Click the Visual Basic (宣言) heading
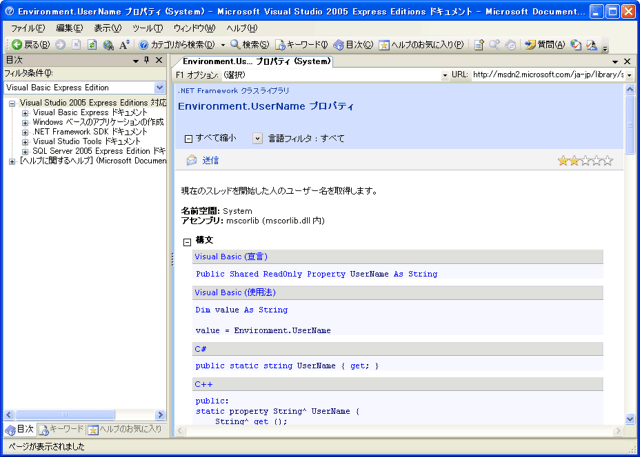This screenshot has height=457, width=640. 231,257
